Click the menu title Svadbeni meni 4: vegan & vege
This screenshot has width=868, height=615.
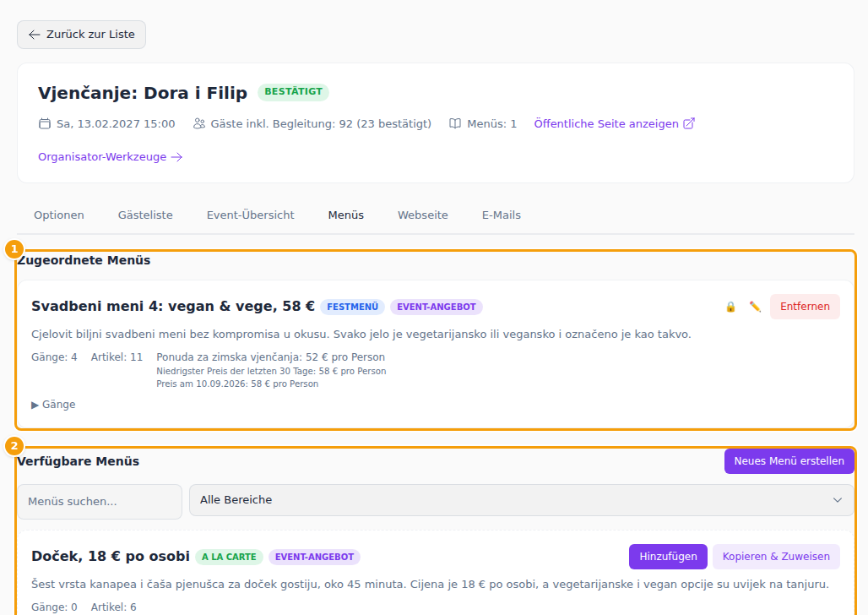(173, 307)
